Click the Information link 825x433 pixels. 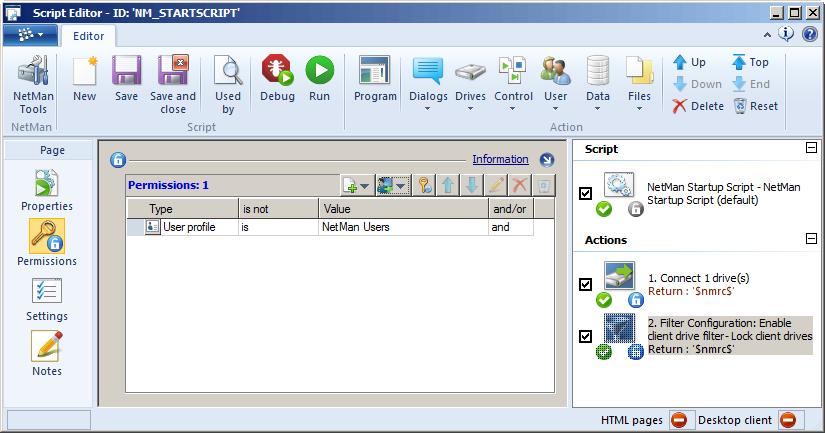[500, 159]
